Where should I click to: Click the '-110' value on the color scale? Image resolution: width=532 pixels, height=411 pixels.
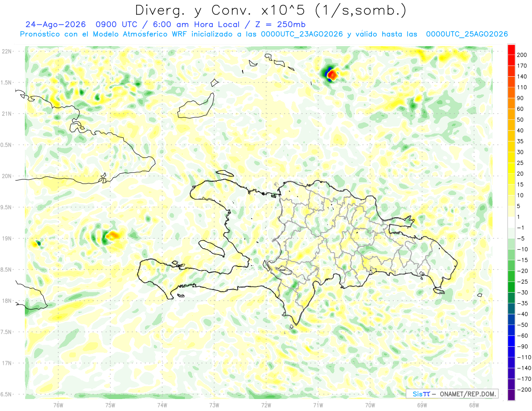pyautogui.click(x=523, y=357)
